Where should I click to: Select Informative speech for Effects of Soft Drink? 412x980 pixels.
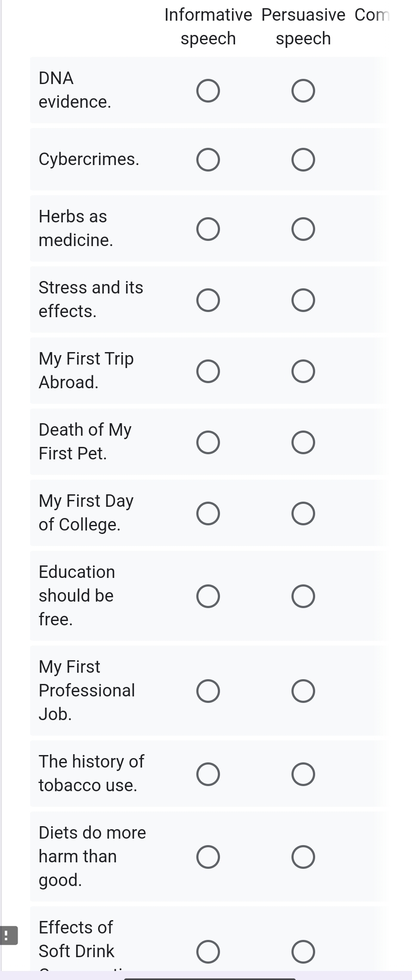tap(208, 952)
